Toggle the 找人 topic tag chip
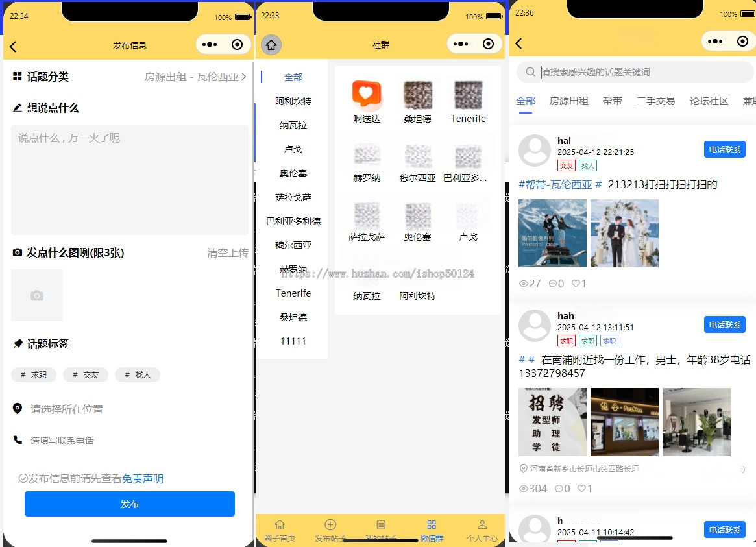The image size is (756, 547). pyautogui.click(x=138, y=374)
